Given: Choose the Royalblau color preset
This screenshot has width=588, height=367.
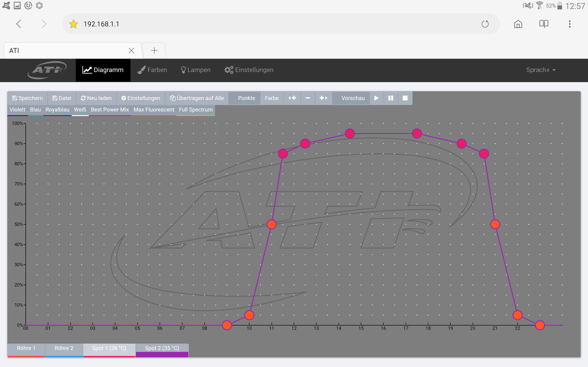Looking at the screenshot, I should [x=57, y=110].
